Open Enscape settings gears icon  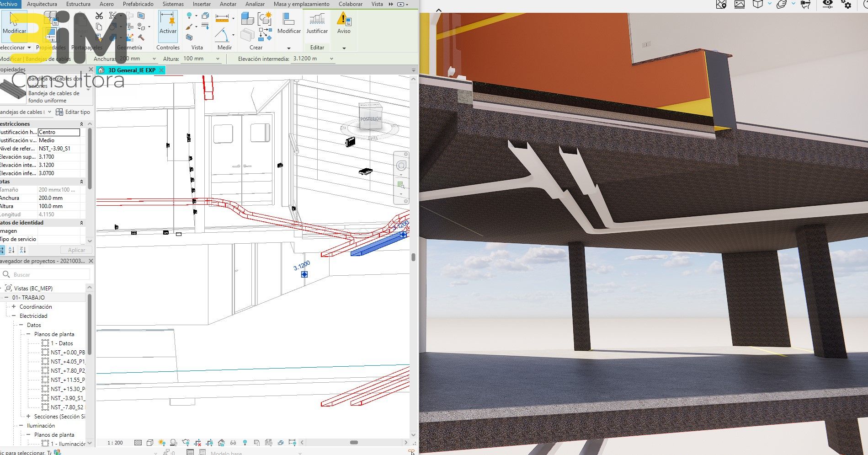(x=846, y=4)
